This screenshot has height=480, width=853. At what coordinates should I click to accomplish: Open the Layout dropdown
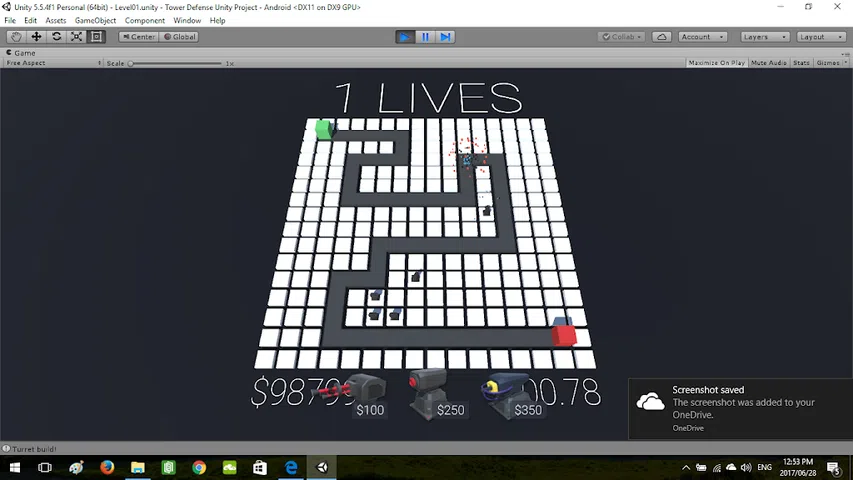point(818,37)
